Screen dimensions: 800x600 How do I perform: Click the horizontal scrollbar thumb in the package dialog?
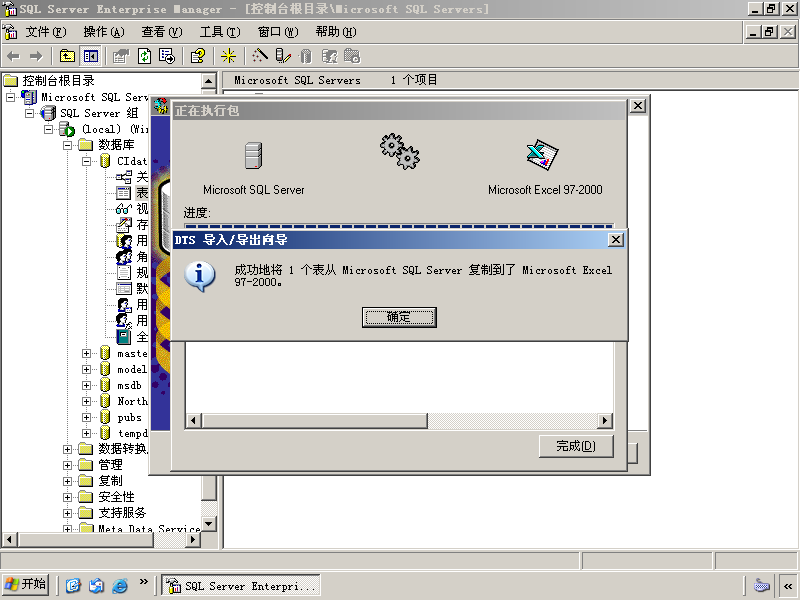coord(315,421)
